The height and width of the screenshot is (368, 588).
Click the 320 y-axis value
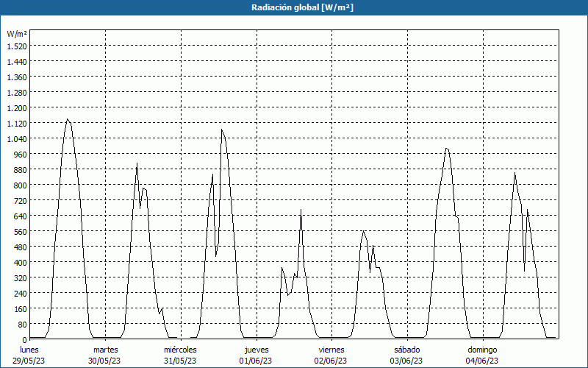point(21,277)
